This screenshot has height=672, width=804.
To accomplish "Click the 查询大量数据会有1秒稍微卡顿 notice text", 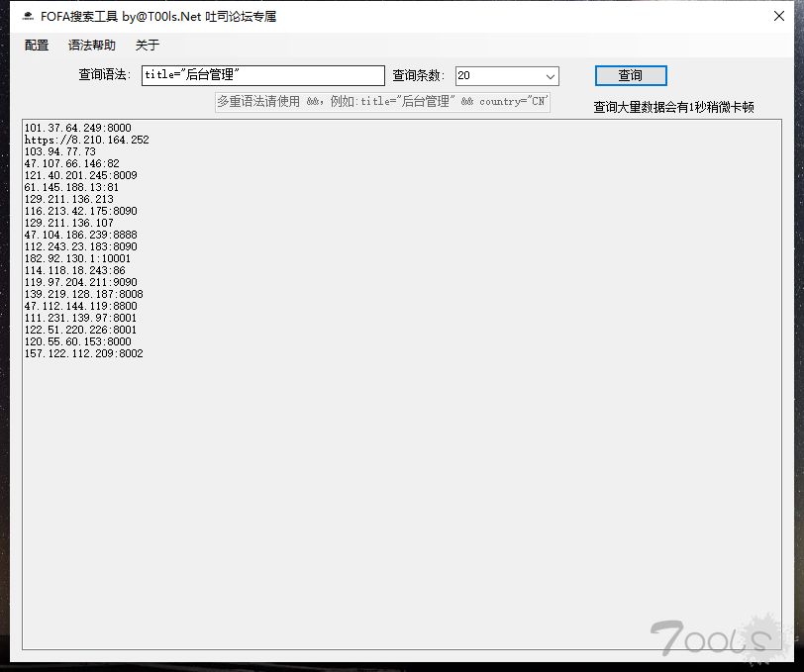I will tap(673, 107).
